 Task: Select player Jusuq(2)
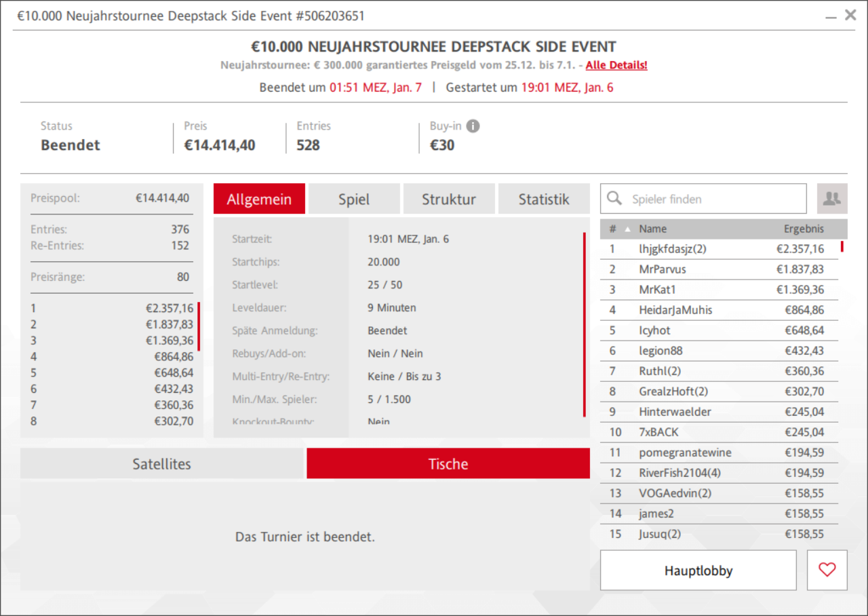click(x=719, y=534)
